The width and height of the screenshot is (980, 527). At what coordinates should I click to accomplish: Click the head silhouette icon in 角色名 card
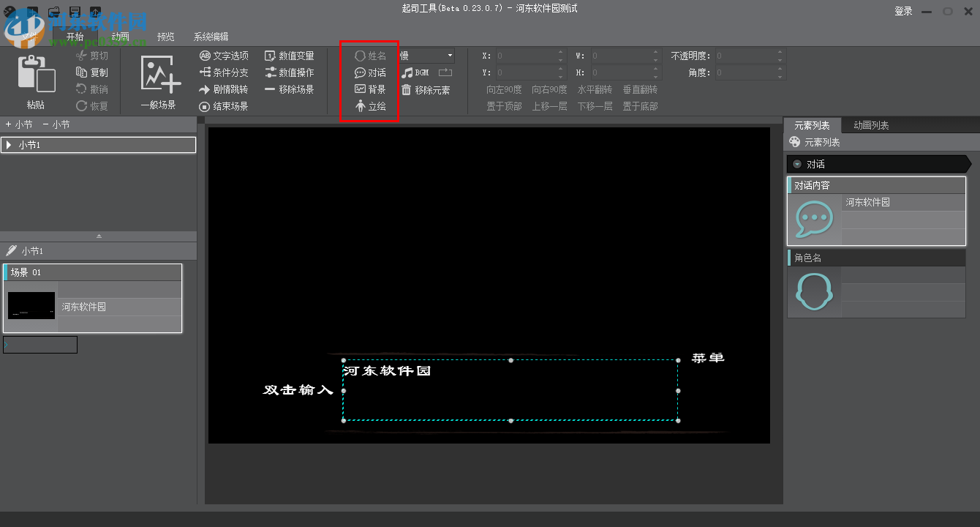coord(815,291)
